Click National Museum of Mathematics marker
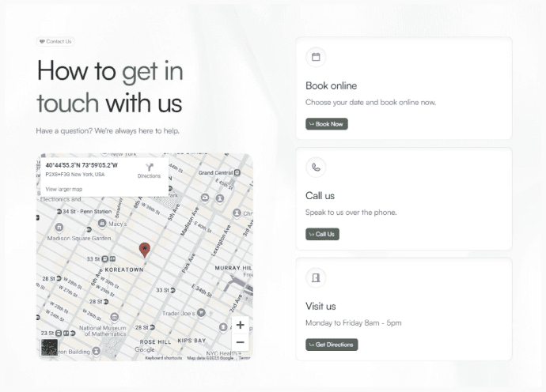Viewport: 546px width, 392px height. coord(114,317)
